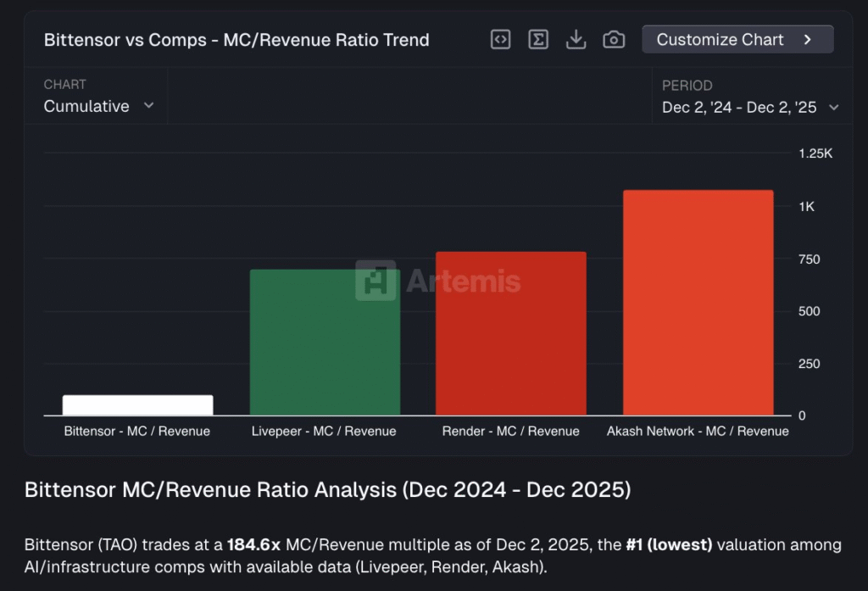Click the Artemis watermark logo
Screen dimensions: 868x591
(x=376, y=281)
